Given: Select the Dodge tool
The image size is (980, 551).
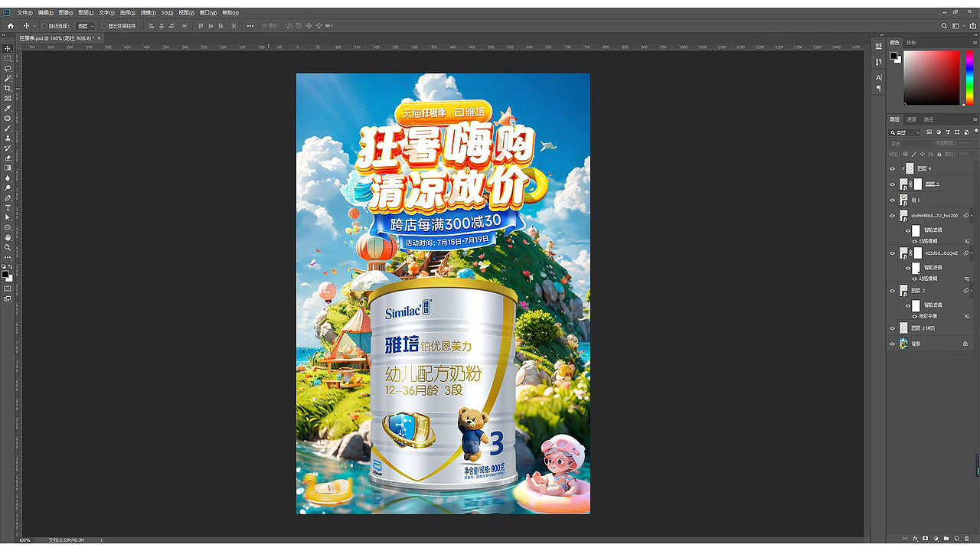Looking at the screenshot, I should (x=8, y=187).
